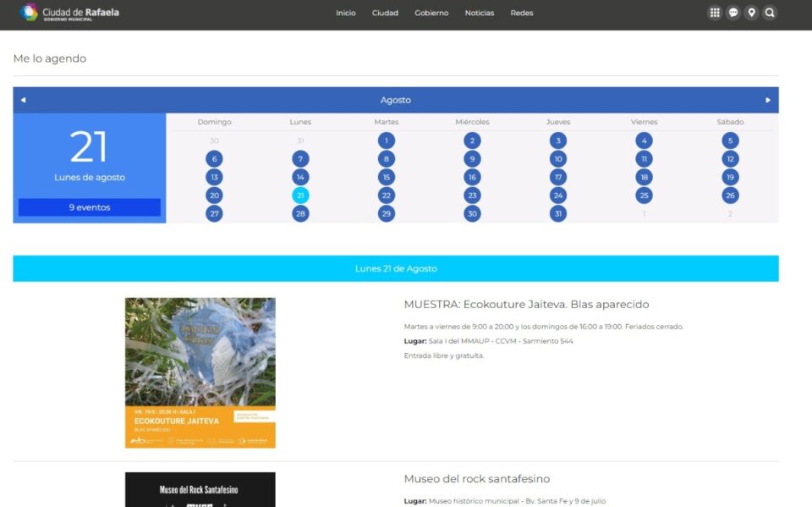Click the search magnifier icon

(770, 13)
